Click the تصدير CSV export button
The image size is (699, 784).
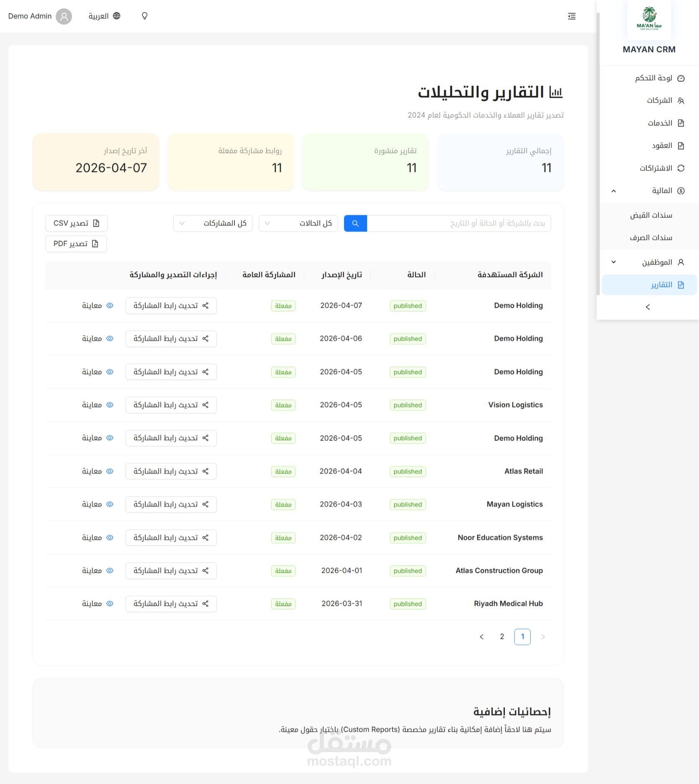[x=76, y=223]
